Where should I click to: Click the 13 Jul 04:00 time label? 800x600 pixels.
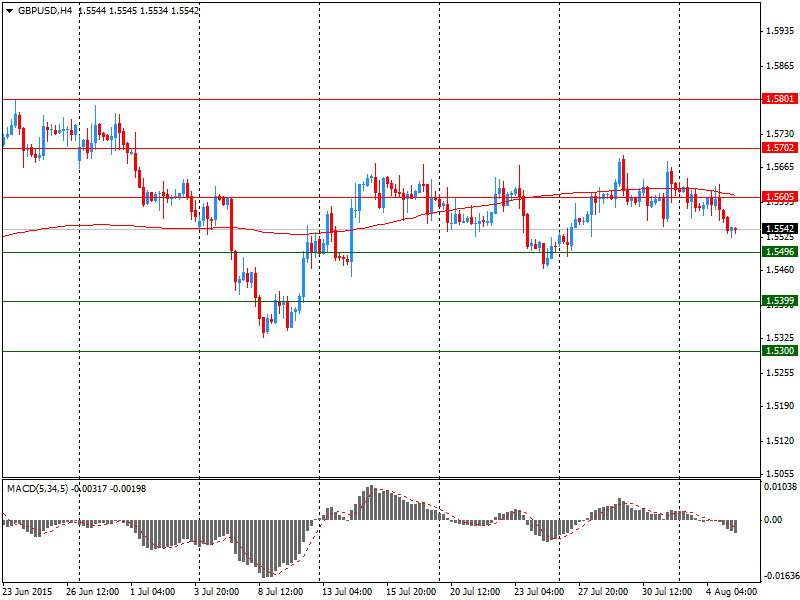347,592
